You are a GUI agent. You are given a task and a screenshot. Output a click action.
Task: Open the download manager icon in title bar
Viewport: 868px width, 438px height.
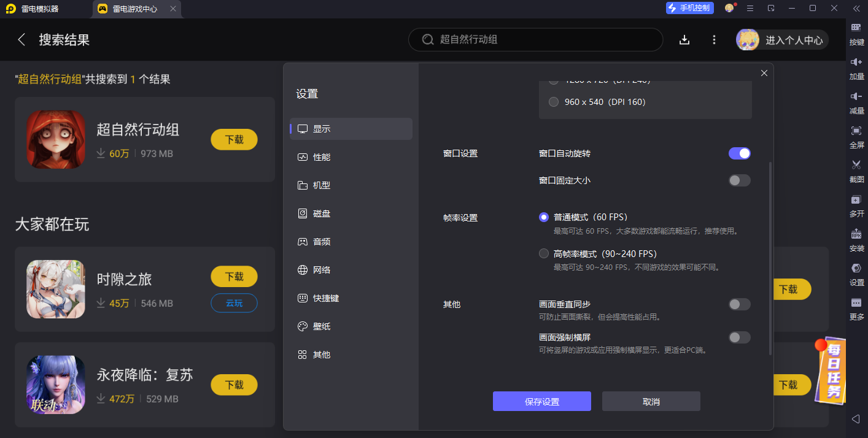coord(684,39)
